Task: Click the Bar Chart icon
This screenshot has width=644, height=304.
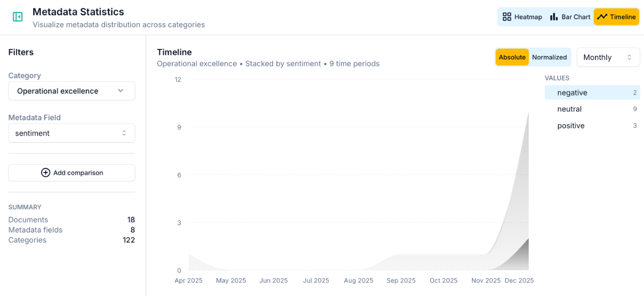Action: point(554,17)
